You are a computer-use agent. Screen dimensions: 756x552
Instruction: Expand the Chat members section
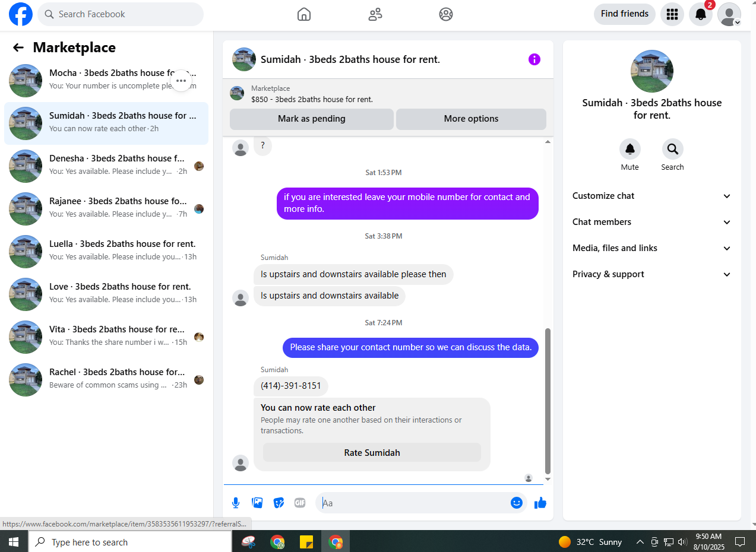651,222
